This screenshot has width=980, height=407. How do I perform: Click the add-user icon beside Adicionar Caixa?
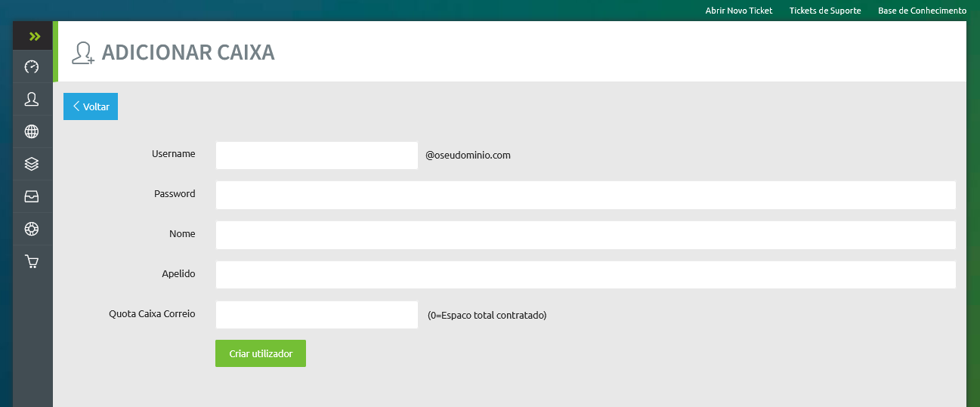point(82,53)
